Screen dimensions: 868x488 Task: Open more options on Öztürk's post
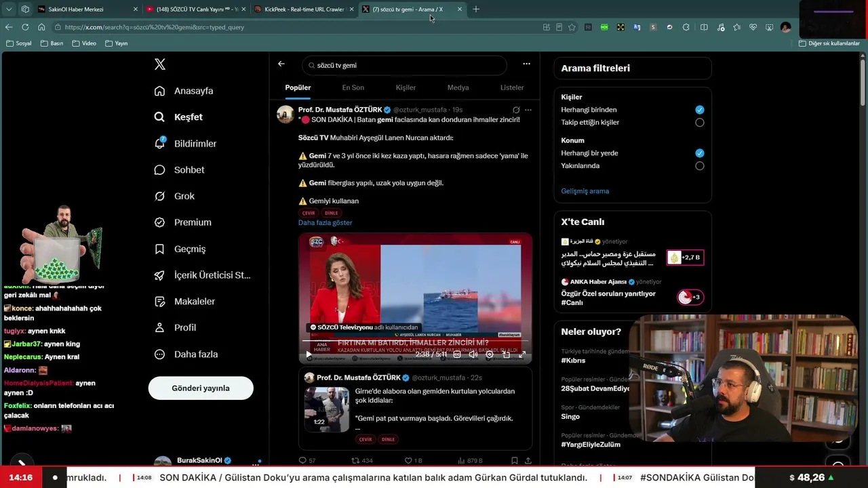click(x=528, y=110)
